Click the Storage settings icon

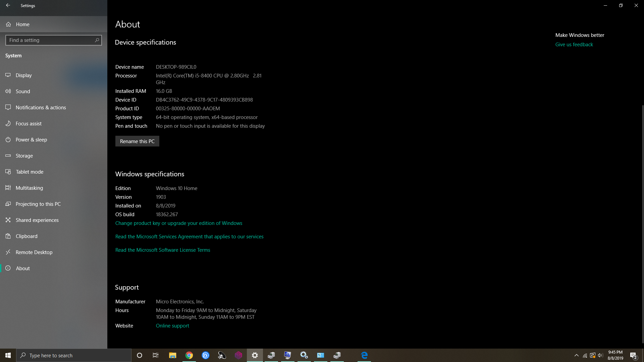tap(8, 155)
